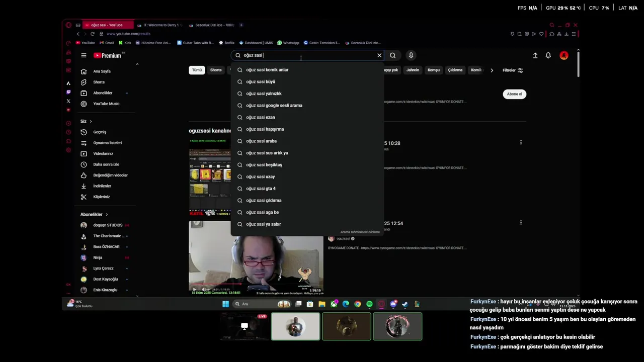Select the 'Shorts' filter chip
The width and height of the screenshot is (644, 362).
pyautogui.click(x=216, y=70)
